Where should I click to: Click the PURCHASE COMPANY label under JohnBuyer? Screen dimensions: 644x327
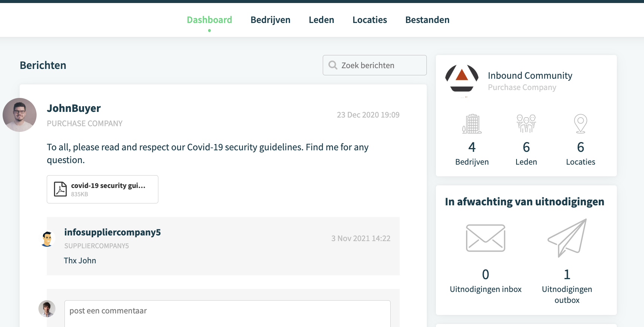84,124
